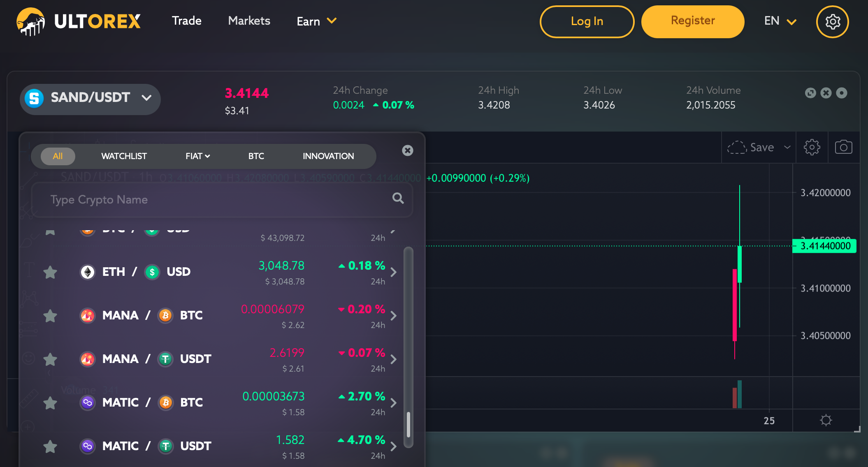
Task: Star MANA/BTC to add to watchlist
Action: [x=50, y=315]
